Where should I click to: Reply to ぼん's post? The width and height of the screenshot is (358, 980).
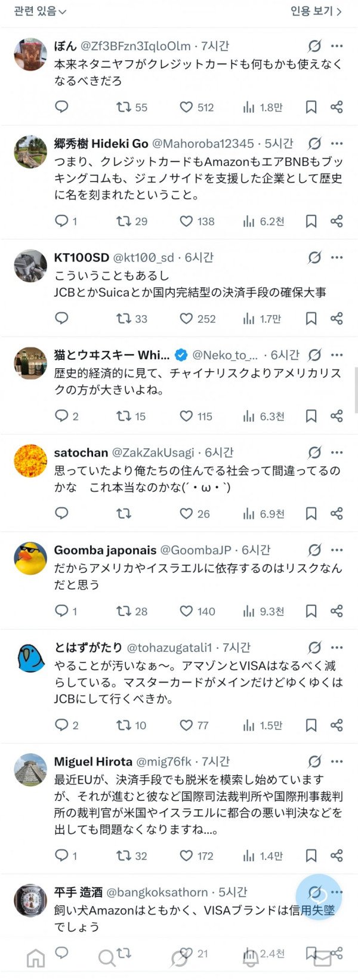click(61, 107)
